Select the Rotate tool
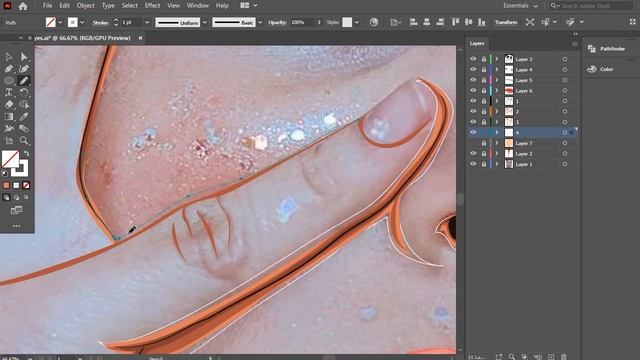 pyautogui.click(x=24, y=93)
